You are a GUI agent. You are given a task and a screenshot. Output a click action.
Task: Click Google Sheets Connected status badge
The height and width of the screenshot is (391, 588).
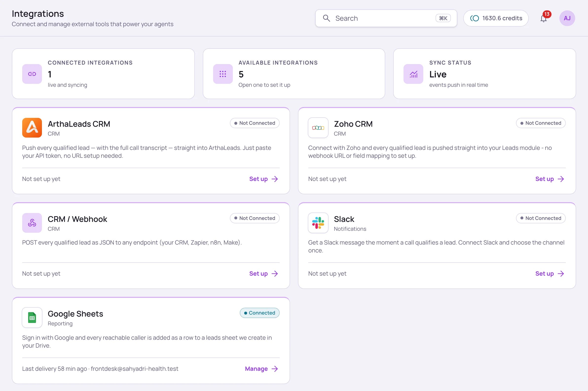pyautogui.click(x=259, y=313)
